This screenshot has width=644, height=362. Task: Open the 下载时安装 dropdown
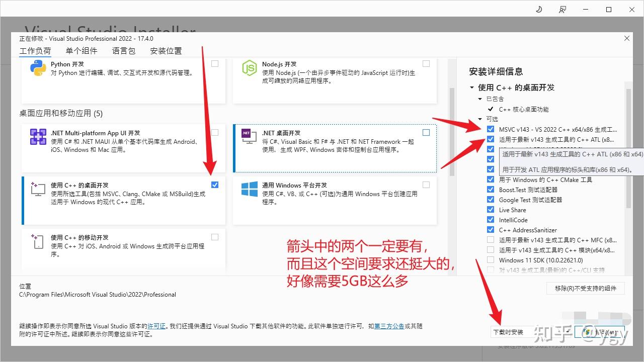point(532,332)
